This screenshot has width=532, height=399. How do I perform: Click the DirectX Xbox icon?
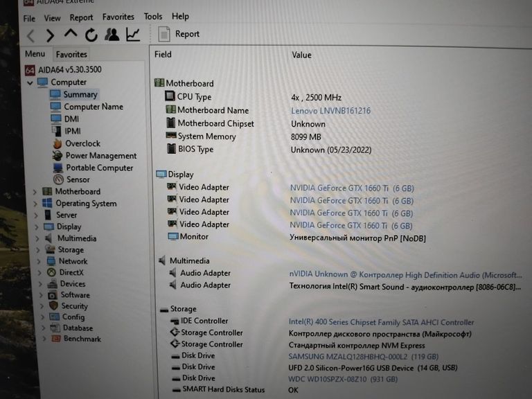click(x=51, y=272)
